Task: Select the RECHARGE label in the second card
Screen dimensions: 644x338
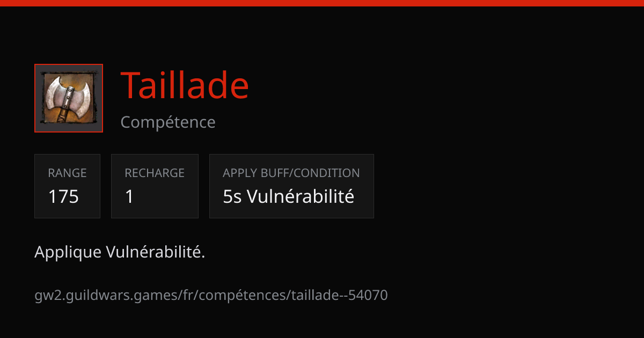Action: pyautogui.click(x=155, y=173)
